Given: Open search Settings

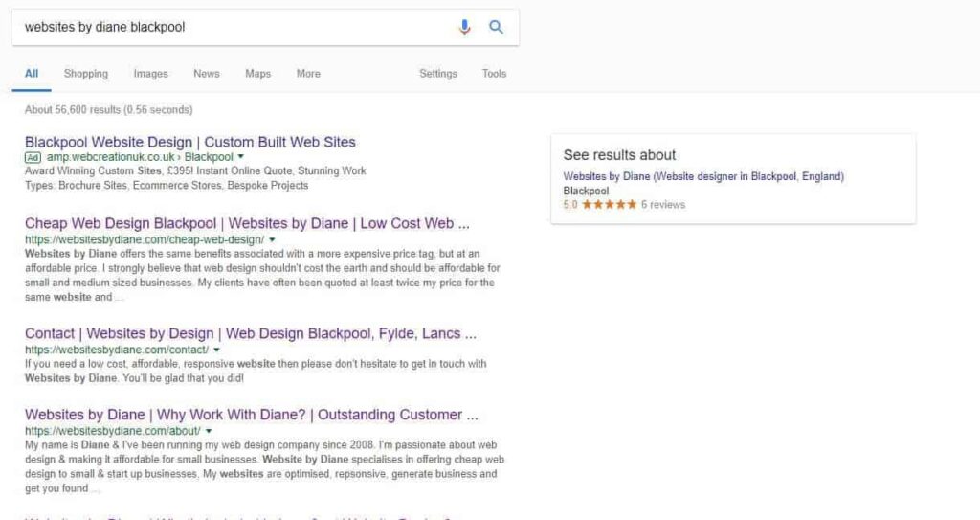Looking at the screenshot, I should pos(438,73).
